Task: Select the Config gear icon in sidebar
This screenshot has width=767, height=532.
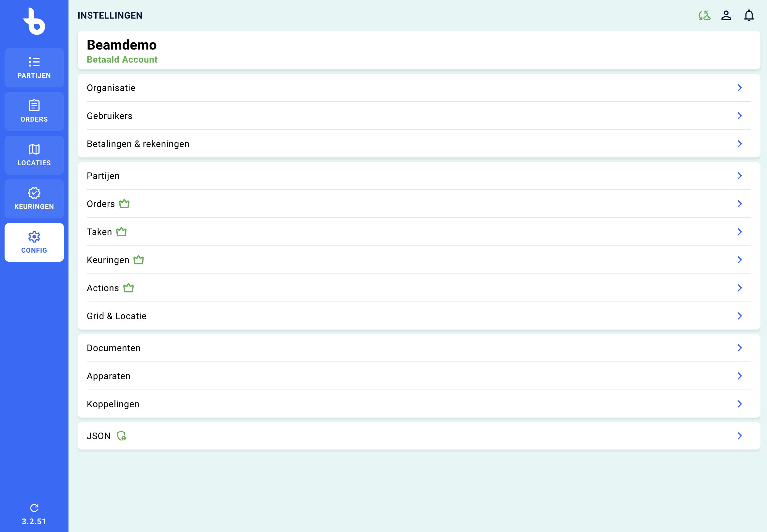Action: (x=34, y=237)
